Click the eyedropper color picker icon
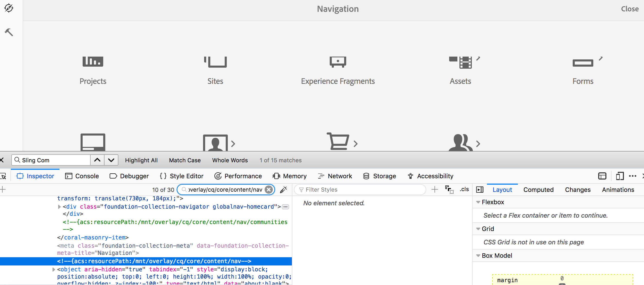 click(x=283, y=190)
